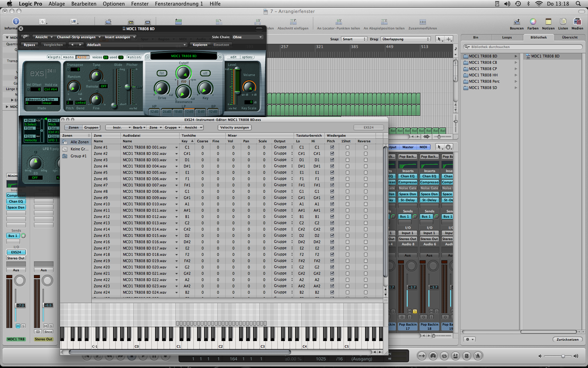The height and width of the screenshot is (368, 588).
Task: Open the Ablage menu
Action: [x=57, y=4]
